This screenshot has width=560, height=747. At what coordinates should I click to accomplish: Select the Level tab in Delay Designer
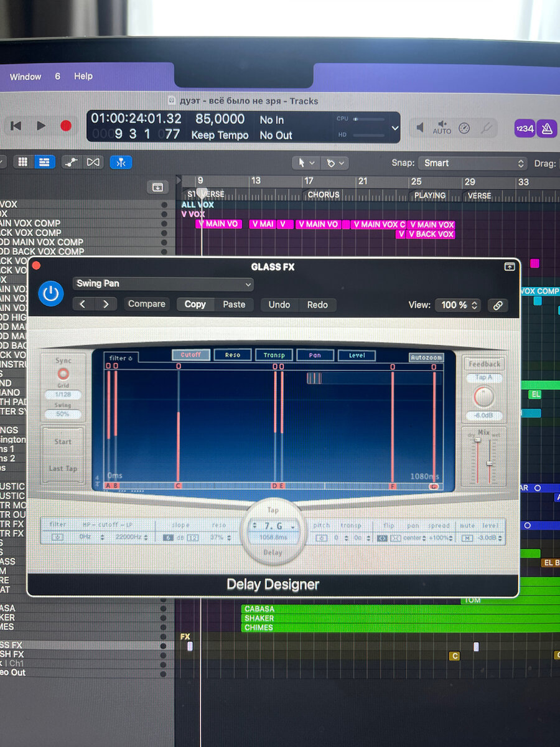coord(357,355)
